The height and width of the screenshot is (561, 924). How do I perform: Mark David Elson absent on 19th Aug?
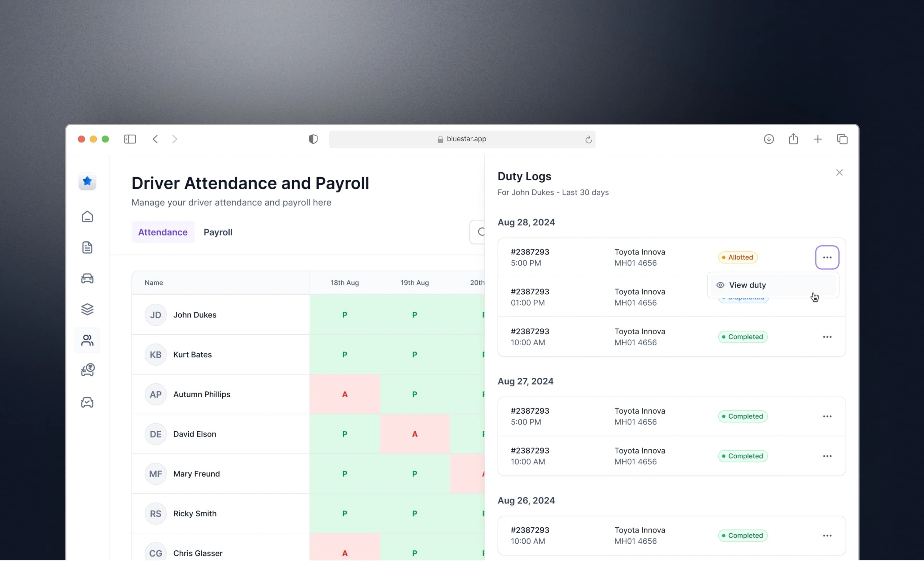point(415,434)
